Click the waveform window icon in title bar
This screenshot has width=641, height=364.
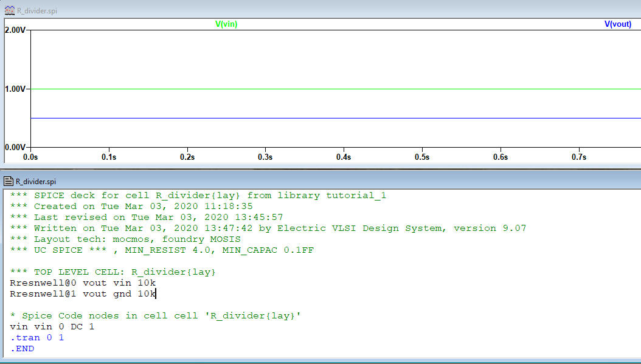[9, 10]
